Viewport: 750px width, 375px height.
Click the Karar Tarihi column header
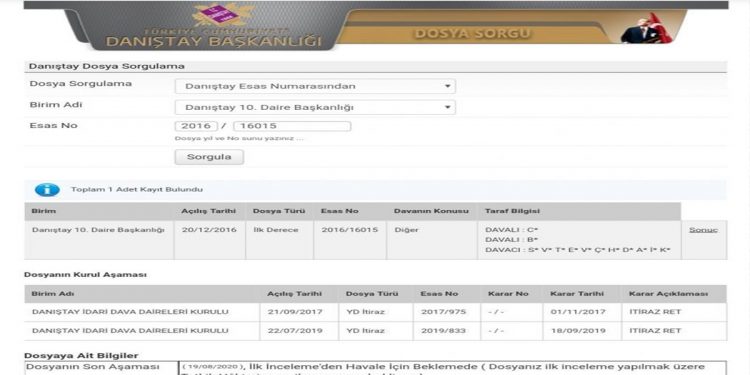[x=582, y=294]
